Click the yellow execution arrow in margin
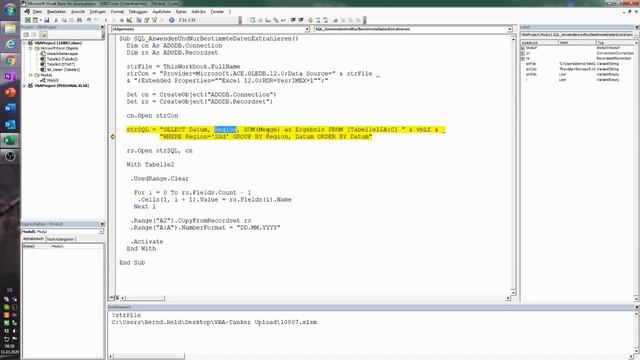The height and width of the screenshot is (360, 640). coord(113,137)
